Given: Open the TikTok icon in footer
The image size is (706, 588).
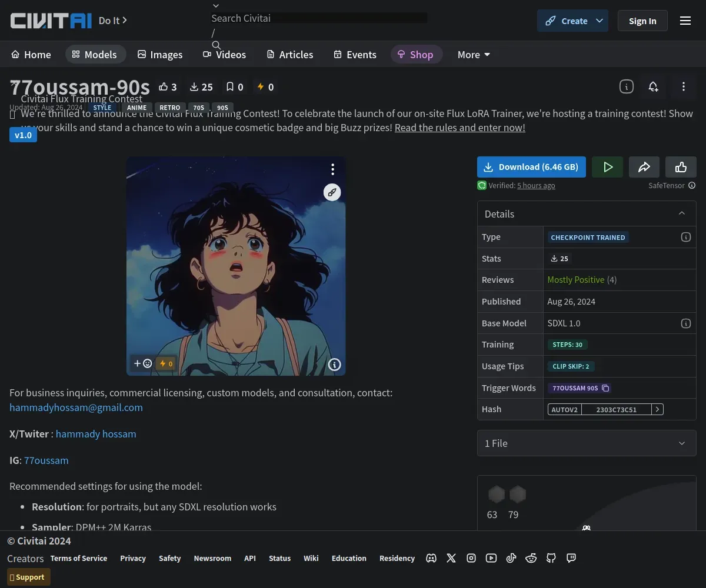Looking at the screenshot, I should coord(511,558).
